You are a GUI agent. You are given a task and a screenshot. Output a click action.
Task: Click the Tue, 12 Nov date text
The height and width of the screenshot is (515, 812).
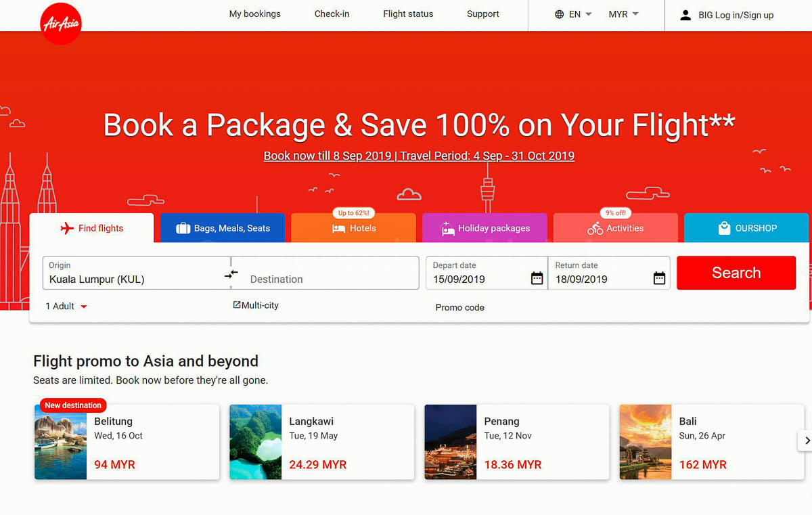[508, 436]
